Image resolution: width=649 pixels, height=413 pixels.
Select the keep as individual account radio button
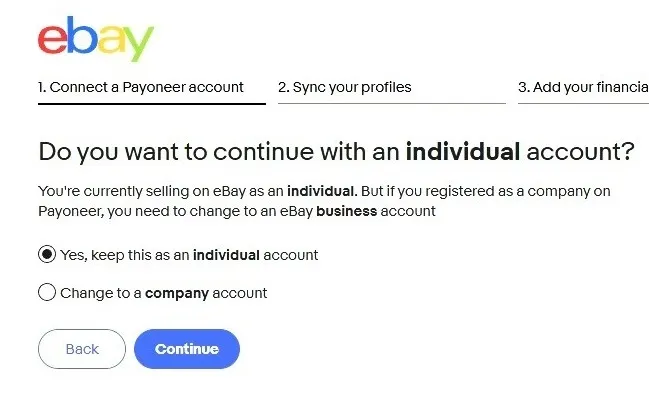click(47, 255)
